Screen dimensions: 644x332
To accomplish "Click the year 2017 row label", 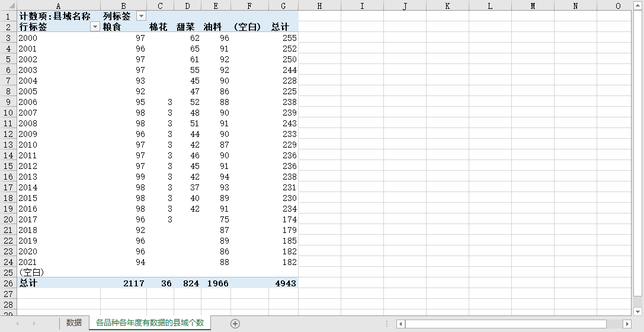I will tap(58, 219).
